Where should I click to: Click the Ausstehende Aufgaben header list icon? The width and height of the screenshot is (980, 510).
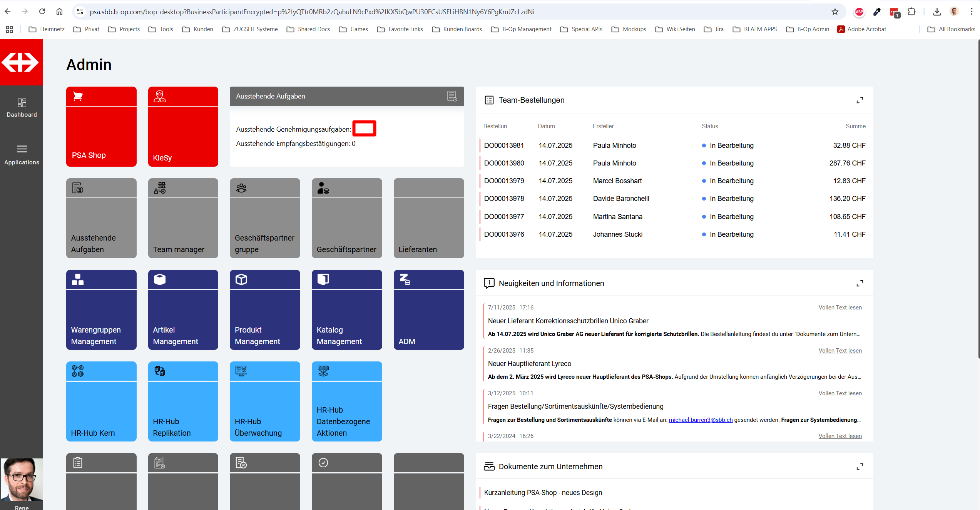coord(452,96)
